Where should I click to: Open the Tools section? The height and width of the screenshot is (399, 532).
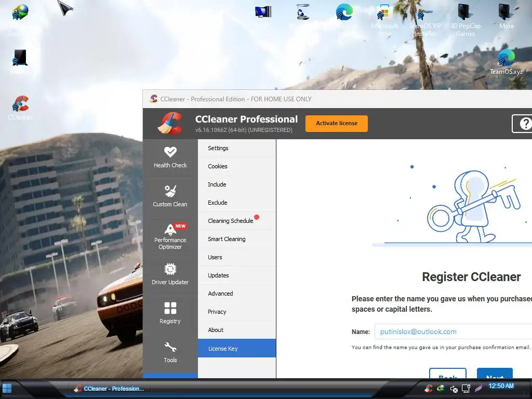point(170,353)
